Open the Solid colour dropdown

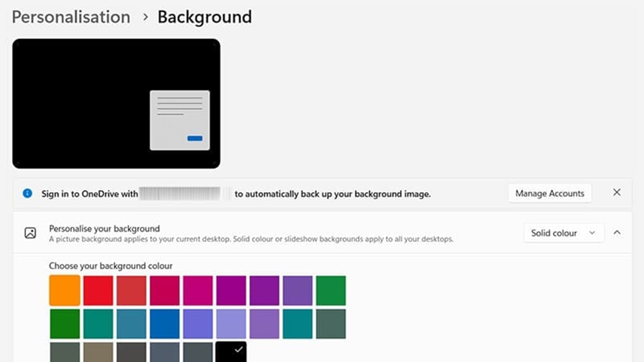(x=563, y=233)
